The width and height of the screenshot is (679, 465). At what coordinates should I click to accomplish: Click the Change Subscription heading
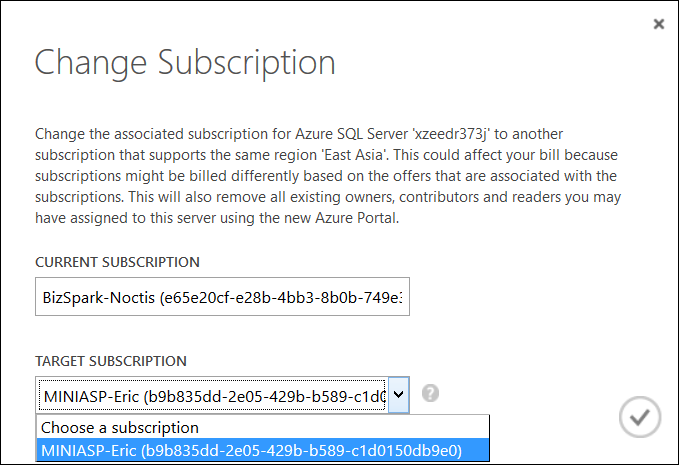185,62
